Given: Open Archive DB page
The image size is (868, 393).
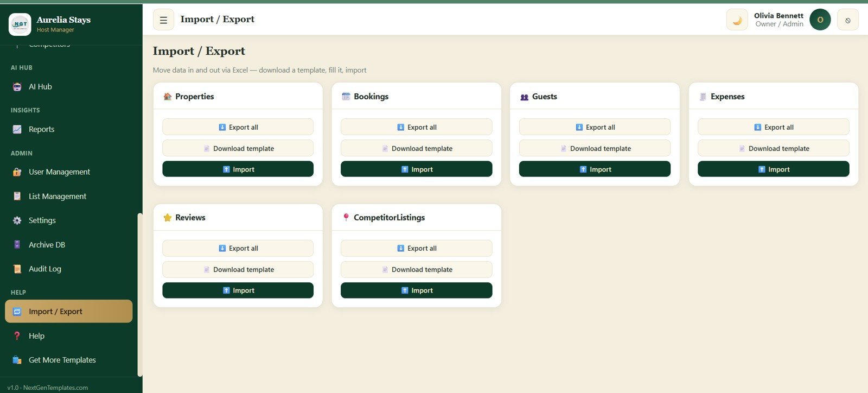Looking at the screenshot, I should tap(68, 245).
